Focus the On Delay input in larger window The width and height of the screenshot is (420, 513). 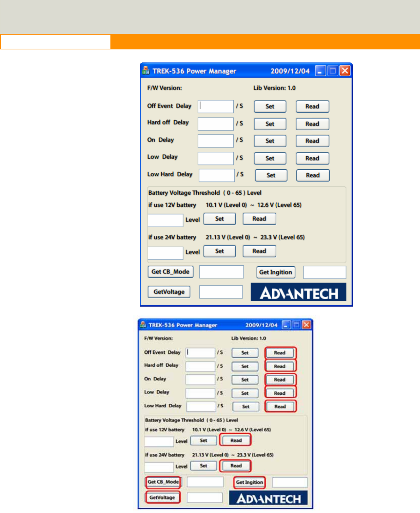tap(216, 141)
